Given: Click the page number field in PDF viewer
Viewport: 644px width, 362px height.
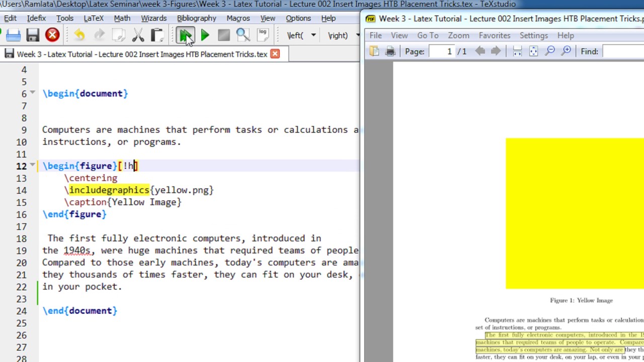Looking at the screenshot, I should pos(442,51).
